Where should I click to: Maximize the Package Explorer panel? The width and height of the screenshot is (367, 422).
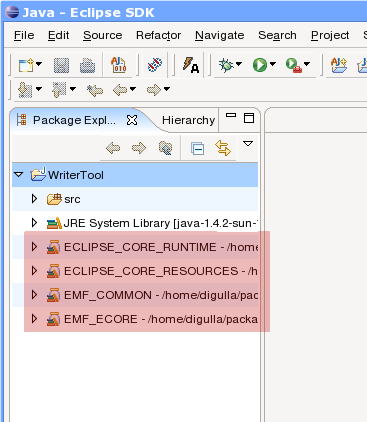click(x=249, y=118)
